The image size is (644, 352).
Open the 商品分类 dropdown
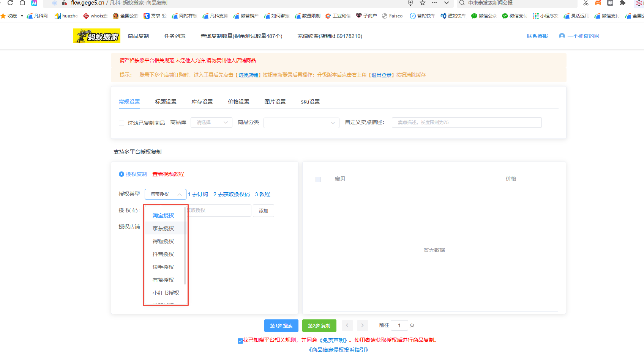(301, 123)
